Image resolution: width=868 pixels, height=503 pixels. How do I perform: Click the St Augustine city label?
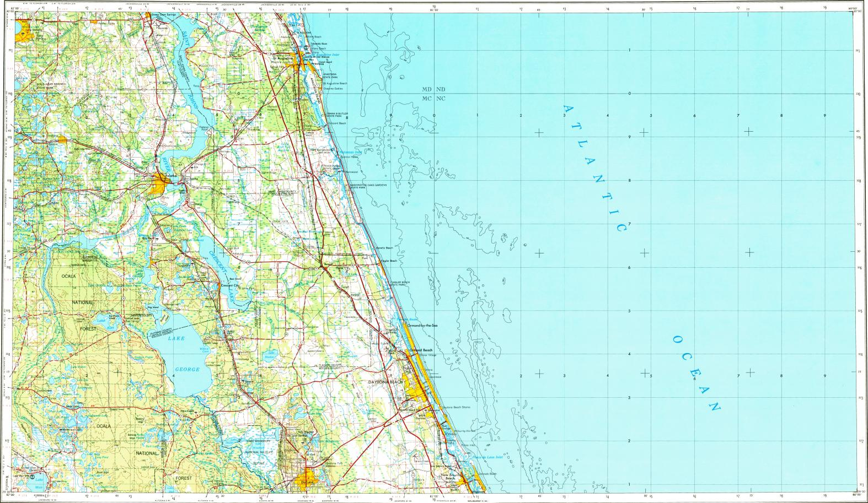point(283,58)
